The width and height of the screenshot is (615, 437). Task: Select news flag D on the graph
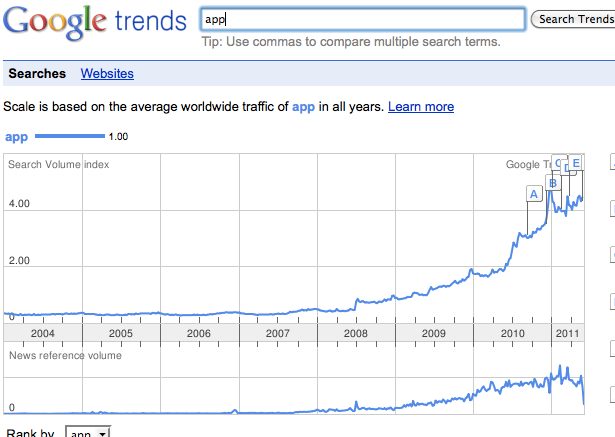pyautogui.click(x=565, y=168)
